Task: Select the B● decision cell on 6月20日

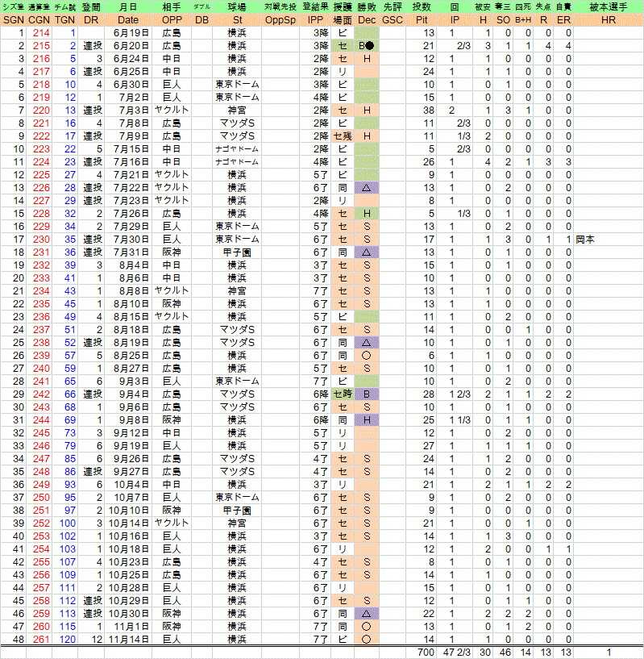Action: [367, 46]
